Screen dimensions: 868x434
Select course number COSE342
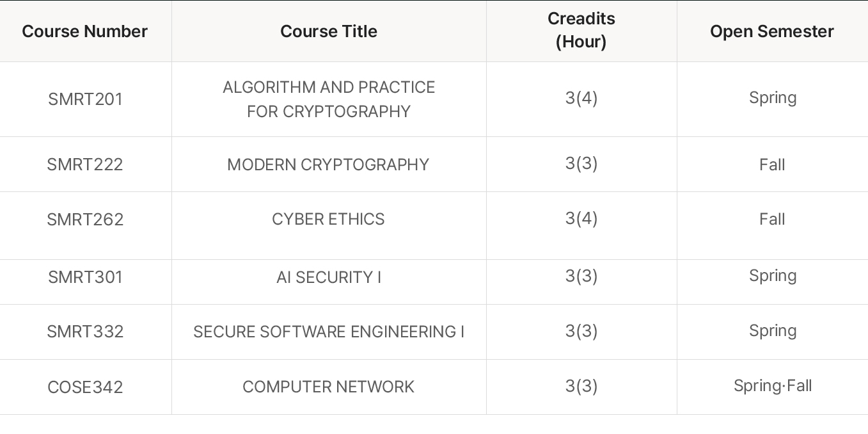85,387
